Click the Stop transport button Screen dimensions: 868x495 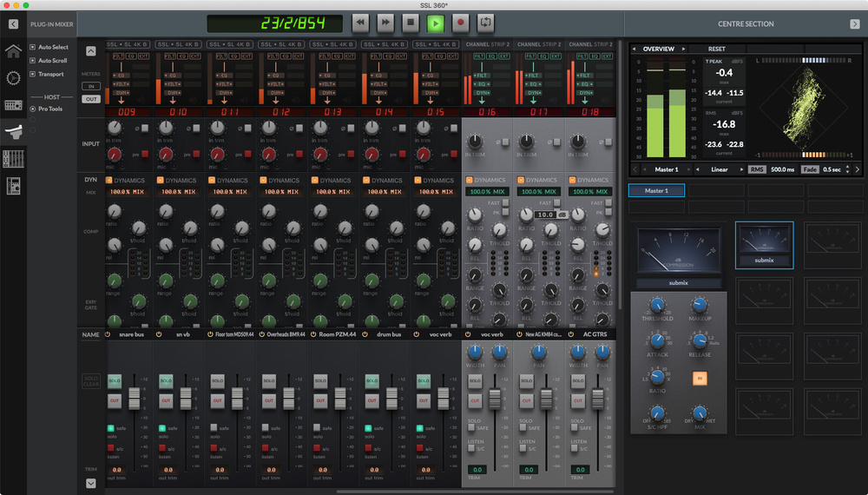coord(411,23)
